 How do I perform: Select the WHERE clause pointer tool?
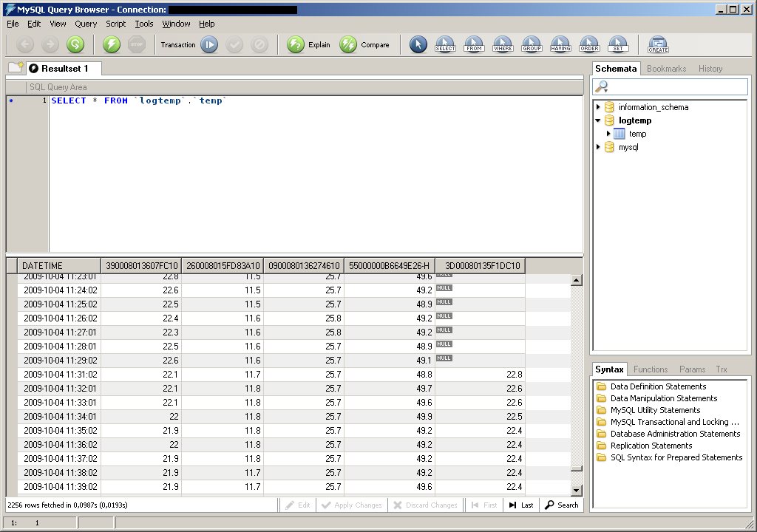point(503,45)
